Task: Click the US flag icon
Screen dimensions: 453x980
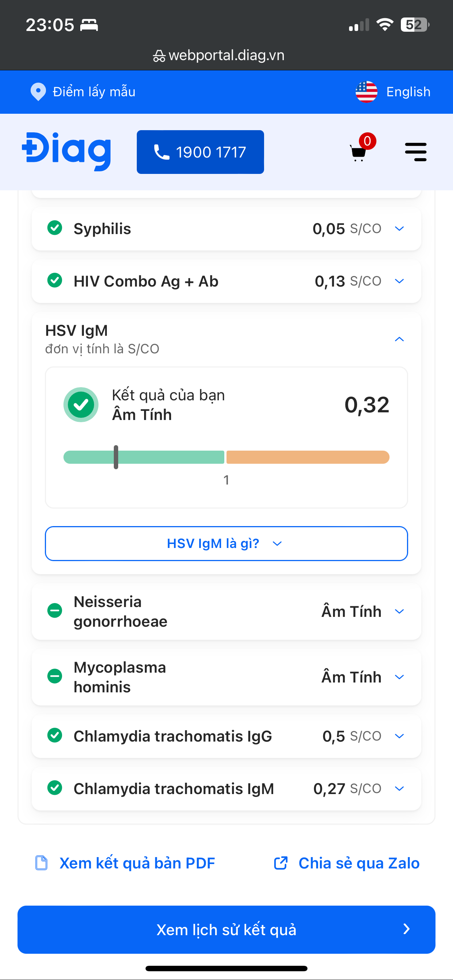Action: point(366,92)
